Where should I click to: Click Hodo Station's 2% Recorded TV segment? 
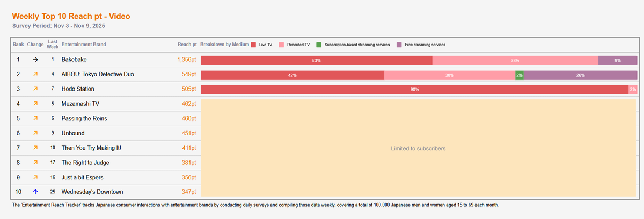coord(633,90)
